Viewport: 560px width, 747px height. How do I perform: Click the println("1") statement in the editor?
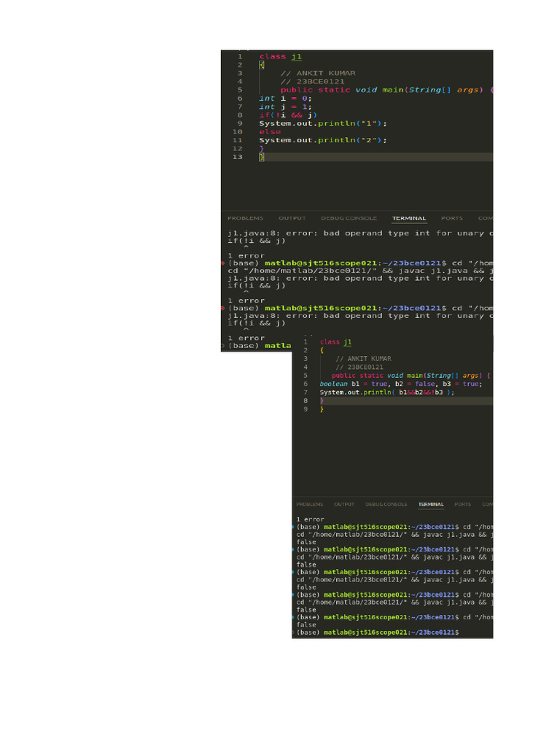coord(323,123)
